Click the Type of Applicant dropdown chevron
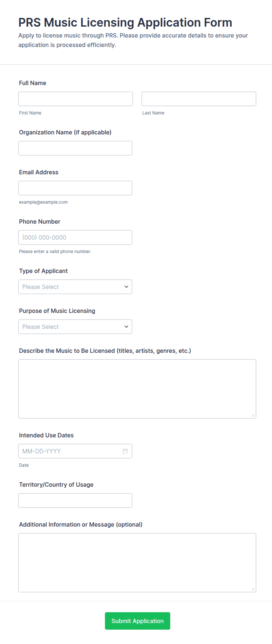Image resolution: width=272 pixels, height=644 pixels. point(126,287)
